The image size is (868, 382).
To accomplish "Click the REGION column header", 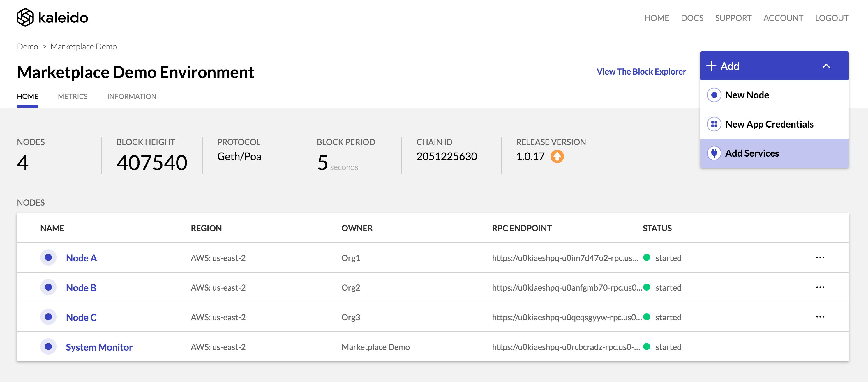I will tap(206, 228).
